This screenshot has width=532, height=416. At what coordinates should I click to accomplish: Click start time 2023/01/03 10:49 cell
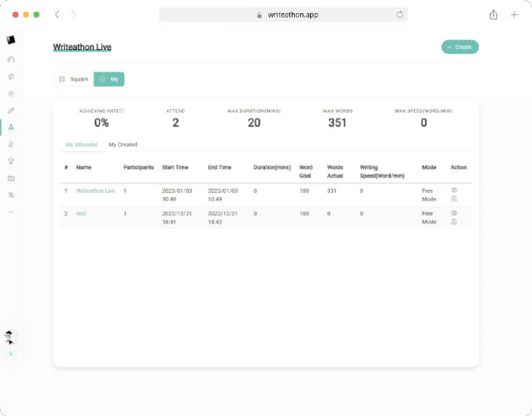[x=177, y=195]
